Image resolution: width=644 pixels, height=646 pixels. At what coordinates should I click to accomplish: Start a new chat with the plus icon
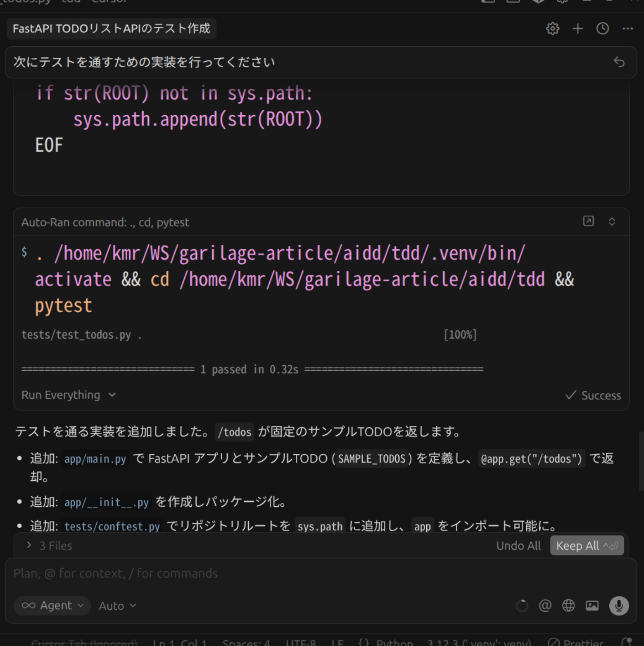pyautogui.click(x=577, y=29)
